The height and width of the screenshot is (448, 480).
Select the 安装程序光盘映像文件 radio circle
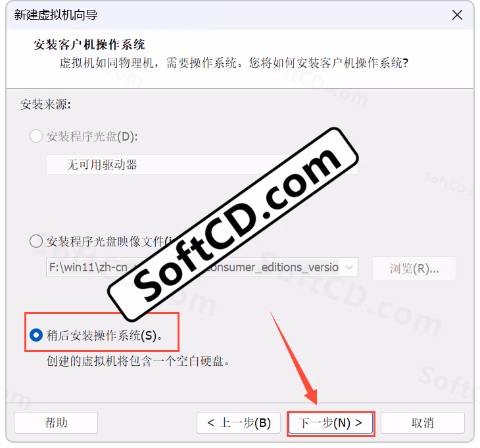36,241
